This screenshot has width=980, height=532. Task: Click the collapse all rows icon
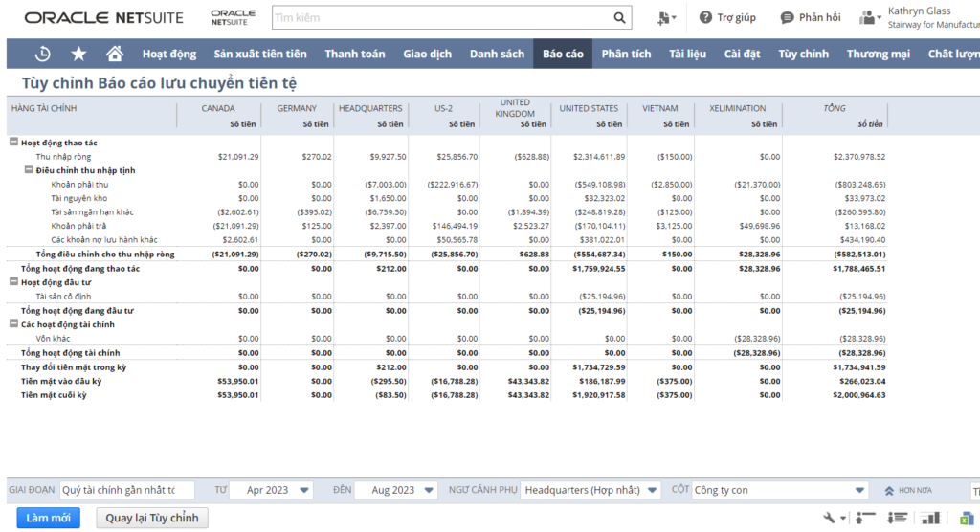865,518
